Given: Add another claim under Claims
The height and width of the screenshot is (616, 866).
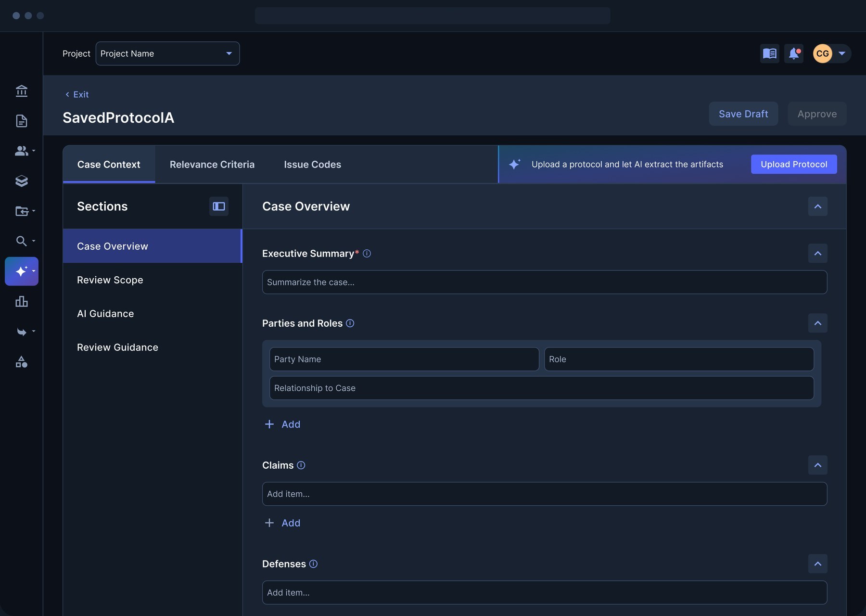Looking at the screenshot, I should 282,523.
